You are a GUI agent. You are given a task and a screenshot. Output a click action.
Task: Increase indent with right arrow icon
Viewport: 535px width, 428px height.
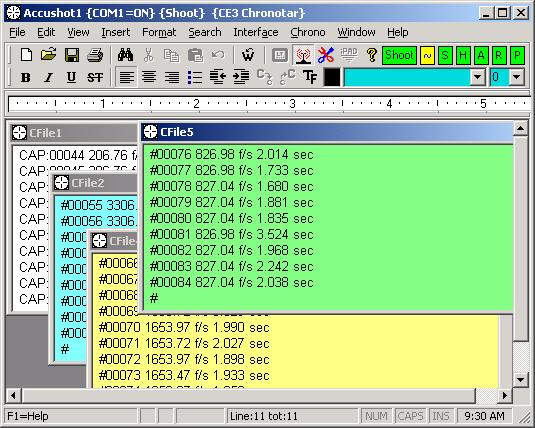point(241,77)
